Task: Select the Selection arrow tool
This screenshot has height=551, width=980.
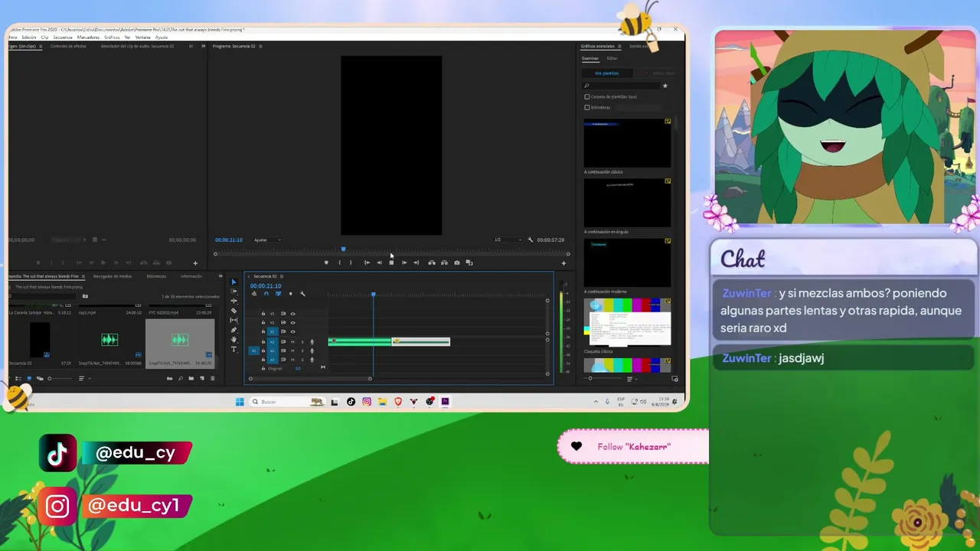Action: point(234,282)
